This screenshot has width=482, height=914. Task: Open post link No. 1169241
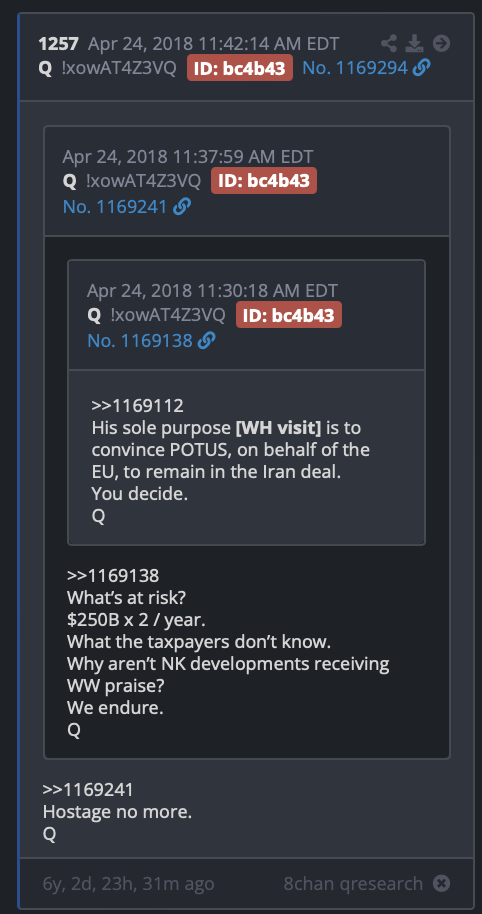[x=115, y=206]
